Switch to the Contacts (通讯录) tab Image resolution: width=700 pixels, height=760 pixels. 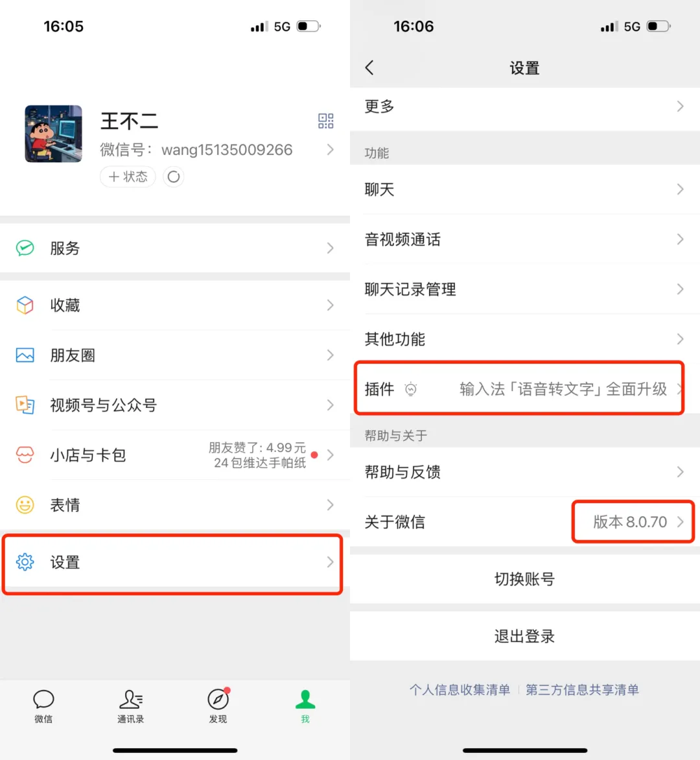pyautogui.click(x=131, y=706)
